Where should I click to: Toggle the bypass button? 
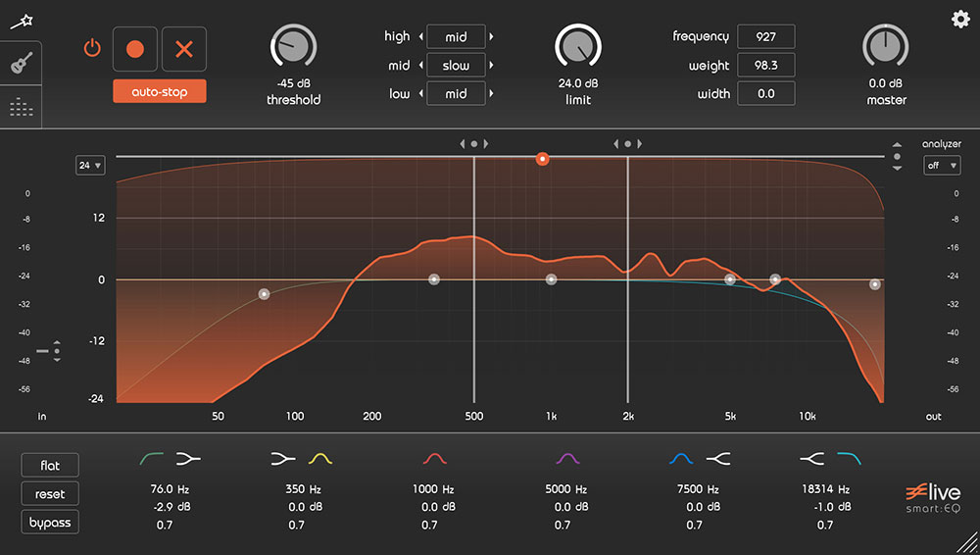[x=50, y=523]
